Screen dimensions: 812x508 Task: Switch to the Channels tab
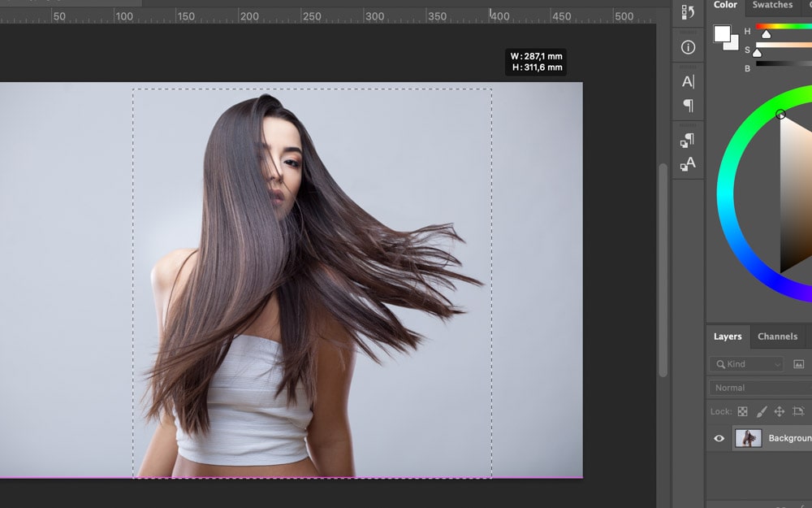click(x=777, y=336)
